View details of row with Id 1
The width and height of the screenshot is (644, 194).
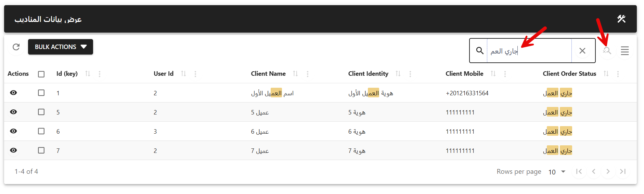13,93
